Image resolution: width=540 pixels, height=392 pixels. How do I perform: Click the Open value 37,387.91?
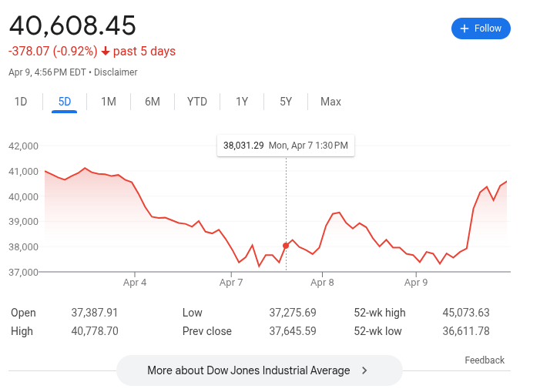(x=94, y=313)
